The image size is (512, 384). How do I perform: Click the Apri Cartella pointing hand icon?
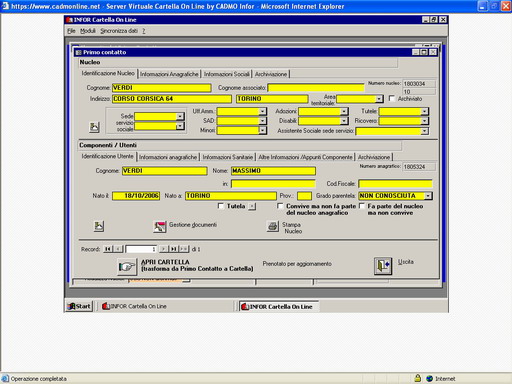(127, 266)
